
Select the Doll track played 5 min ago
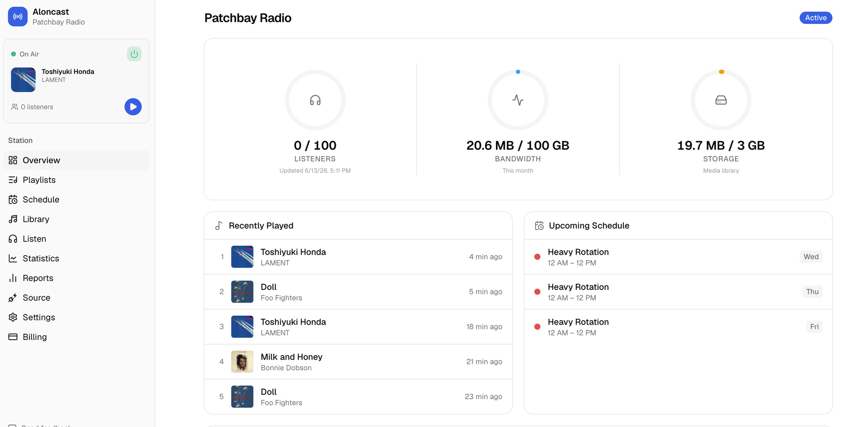pos(358,292)
